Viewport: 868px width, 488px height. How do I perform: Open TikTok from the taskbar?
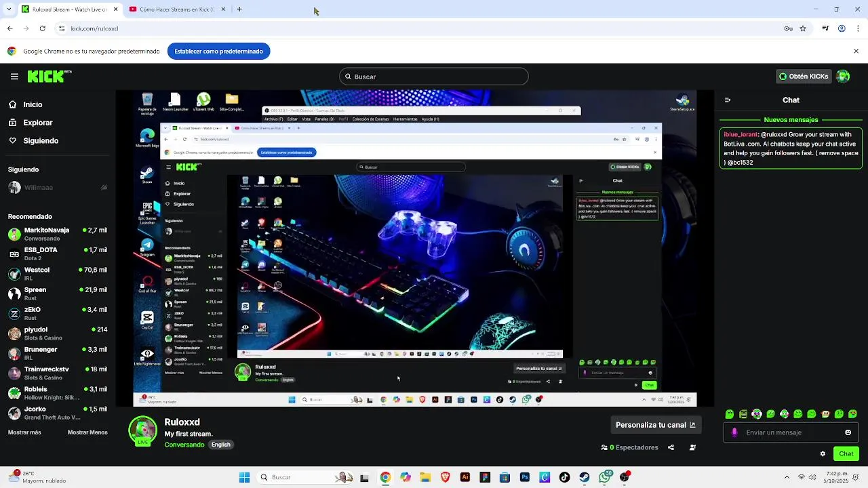(x=564, y=477)
